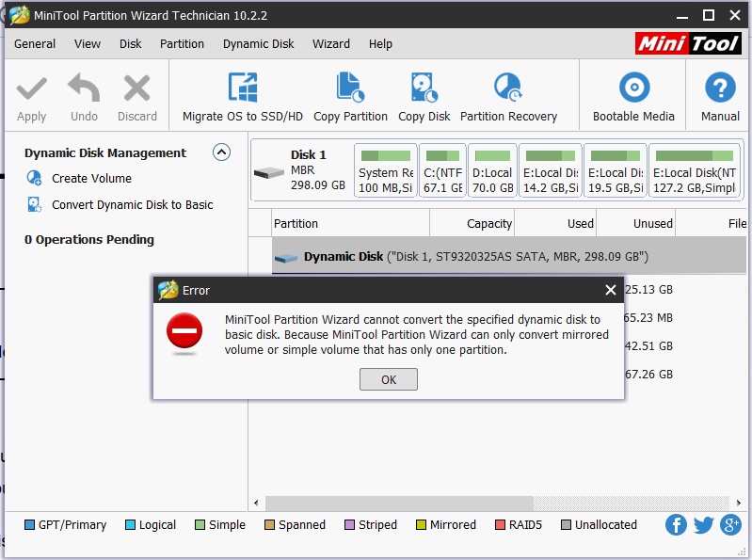Image resolution: width=752 pixels, height=560 pixels.
Task: Click the Dynamic Disk row icon
Action: (x=286, y=259)
